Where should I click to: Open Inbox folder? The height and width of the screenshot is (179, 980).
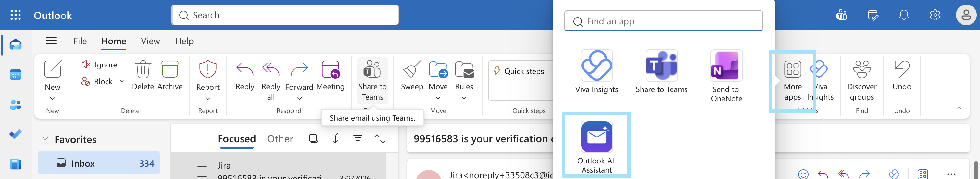coord(99,163)
